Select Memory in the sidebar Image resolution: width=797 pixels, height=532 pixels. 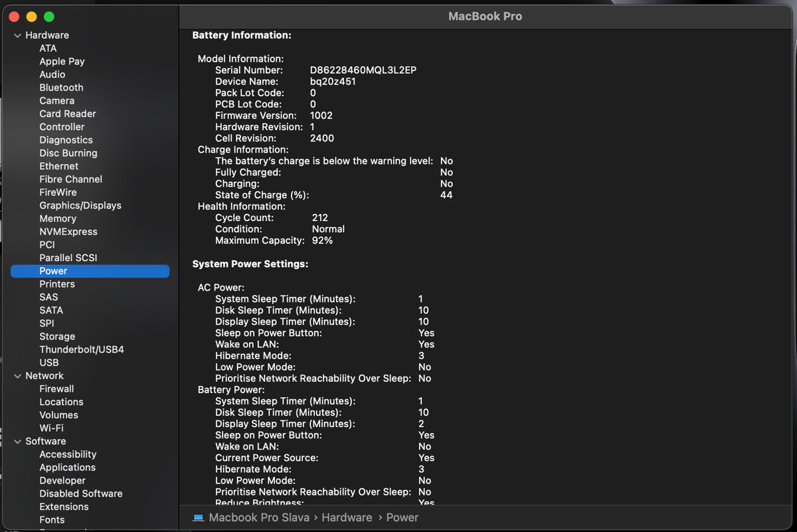click(x=58, y=219)
